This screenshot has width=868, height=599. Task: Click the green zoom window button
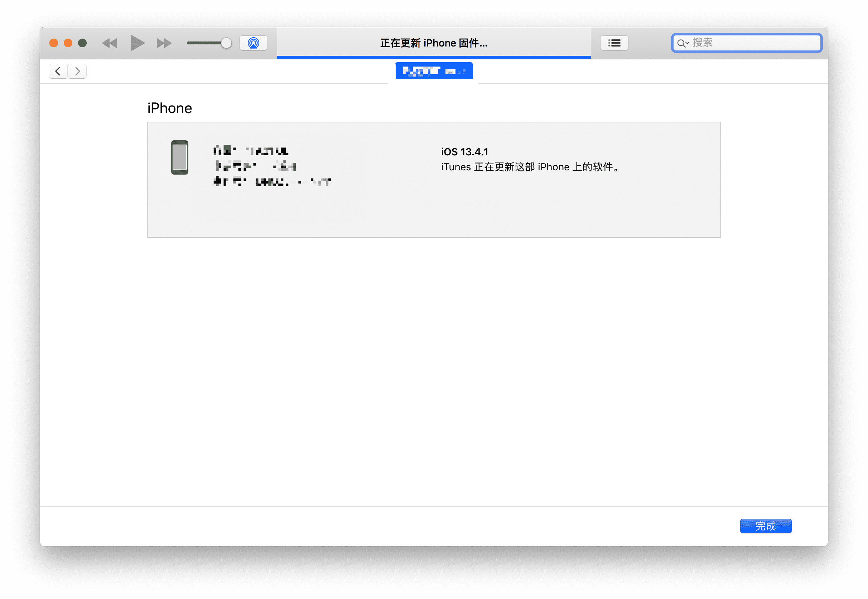point(82,43)
